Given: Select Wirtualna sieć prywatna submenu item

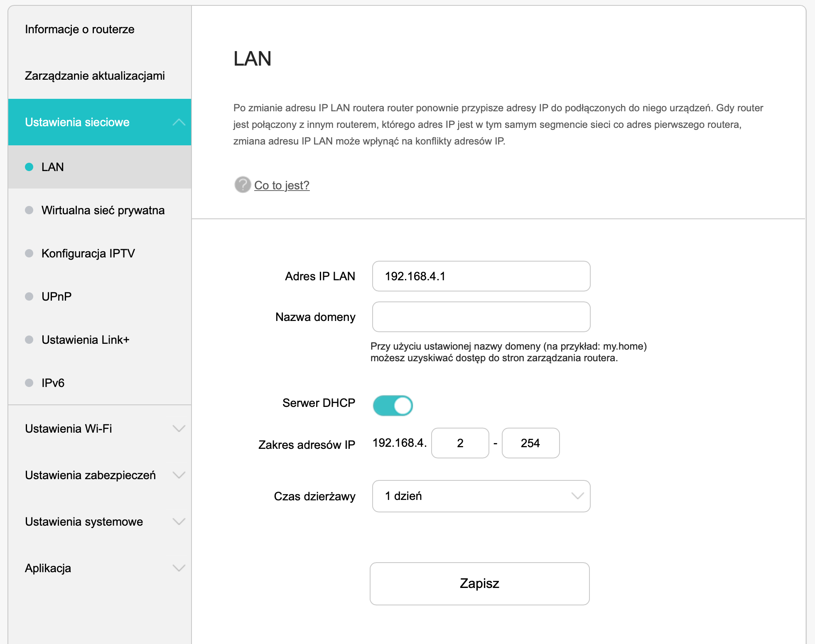Looking at the screenshot, I should (103, 210).
